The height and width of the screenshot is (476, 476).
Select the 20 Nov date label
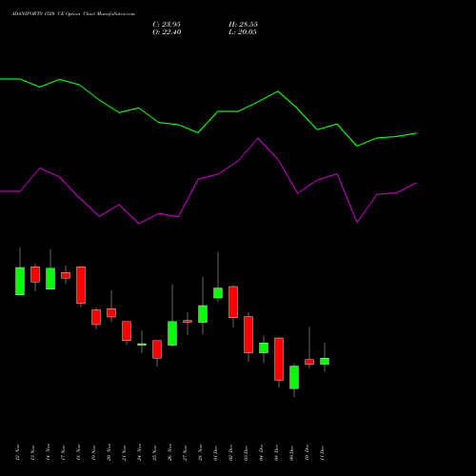(109, 452)
